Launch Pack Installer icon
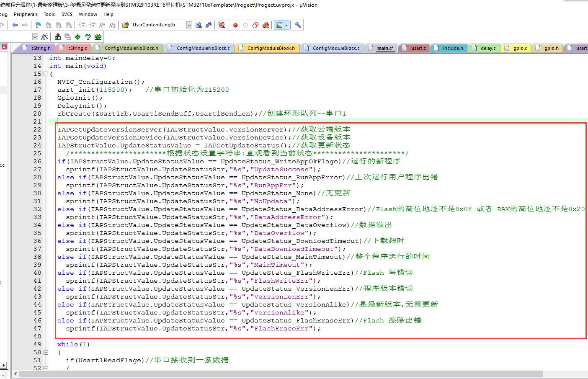The image size is (588, 379). click(x=98, y=37)
